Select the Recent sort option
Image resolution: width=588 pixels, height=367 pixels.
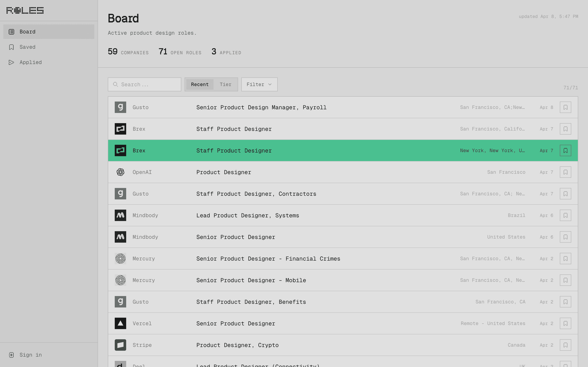(x=199, y=84)
